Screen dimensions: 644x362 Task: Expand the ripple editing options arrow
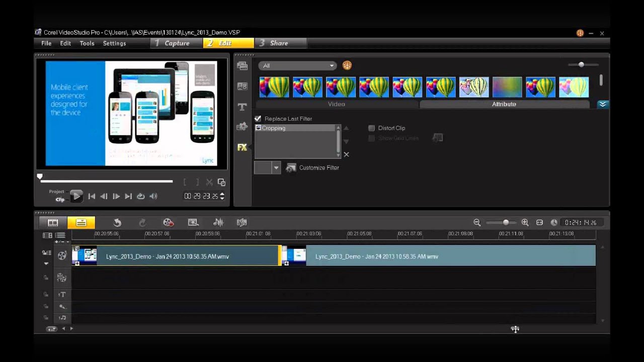pyautogui.click(x=46, y=263)
